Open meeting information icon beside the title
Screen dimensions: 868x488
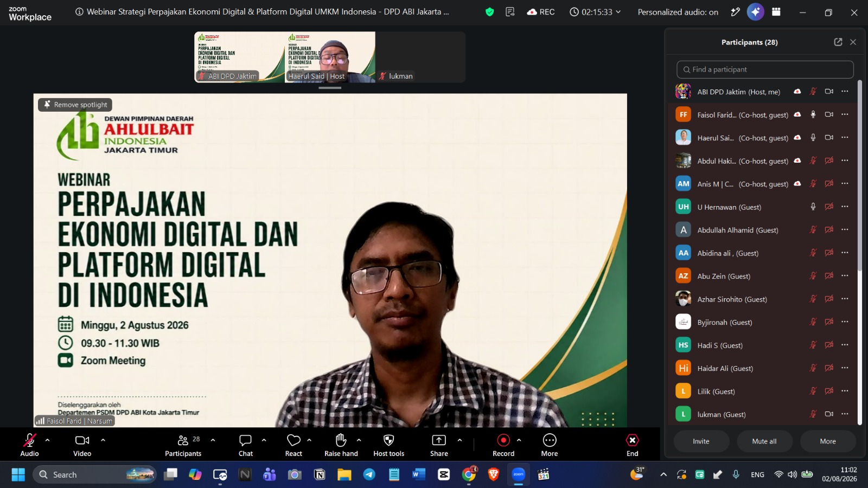(x=79, y=12)
